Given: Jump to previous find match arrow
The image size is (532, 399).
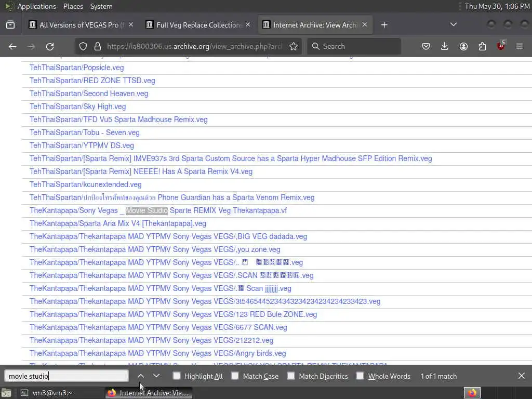Looking at the screenshot, I should 141,376.
